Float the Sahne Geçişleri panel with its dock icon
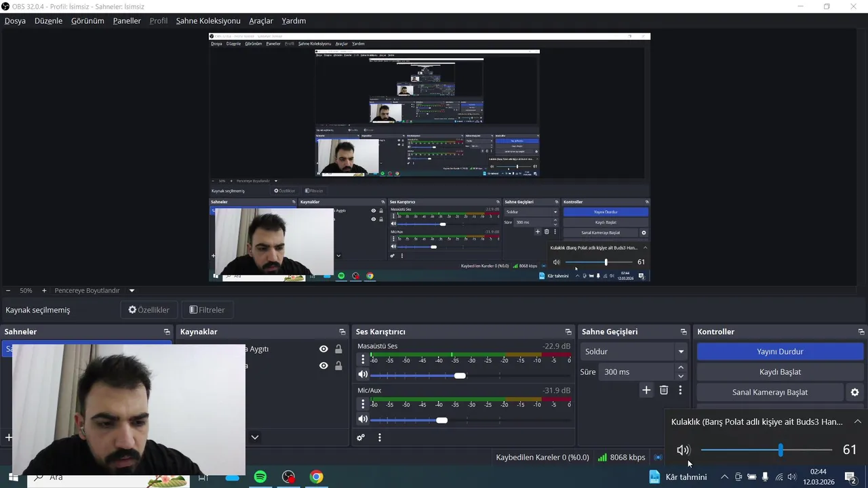The image size is (868, 488). click(684, 331)
